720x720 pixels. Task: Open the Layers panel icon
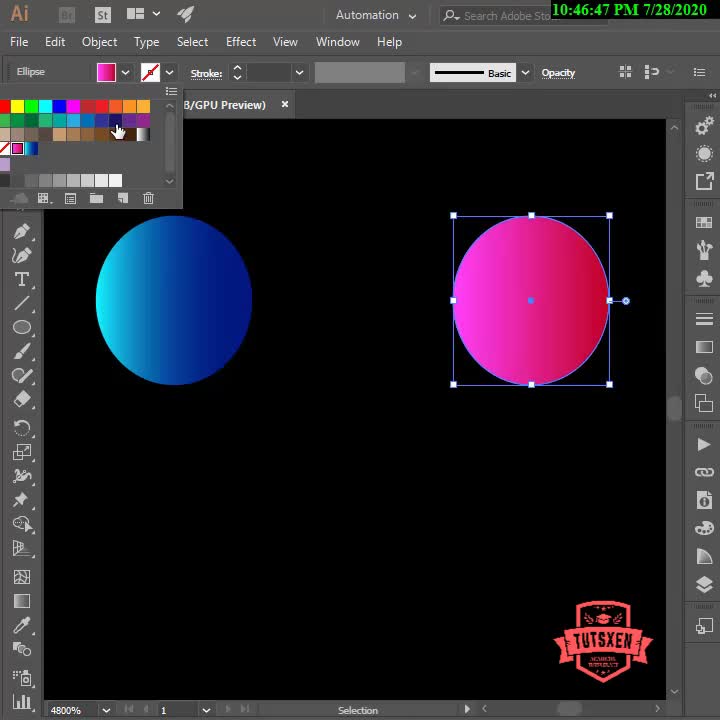[704, 586]
